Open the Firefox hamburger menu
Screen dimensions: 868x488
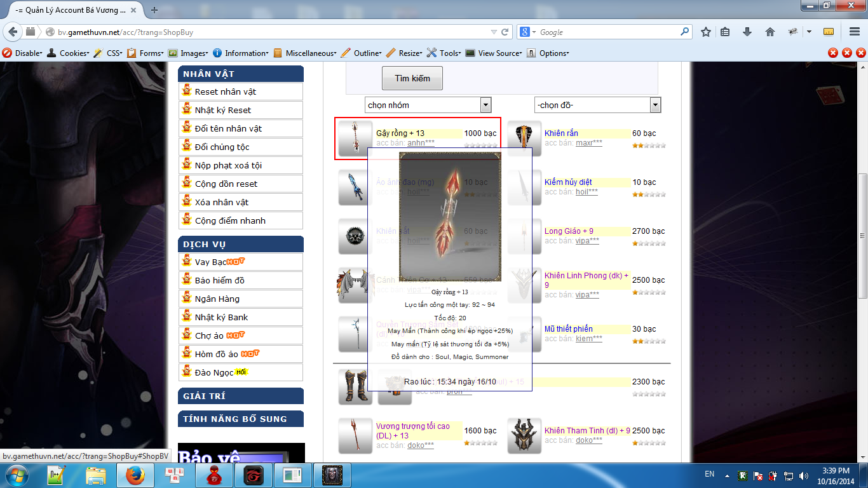[855, 32]
